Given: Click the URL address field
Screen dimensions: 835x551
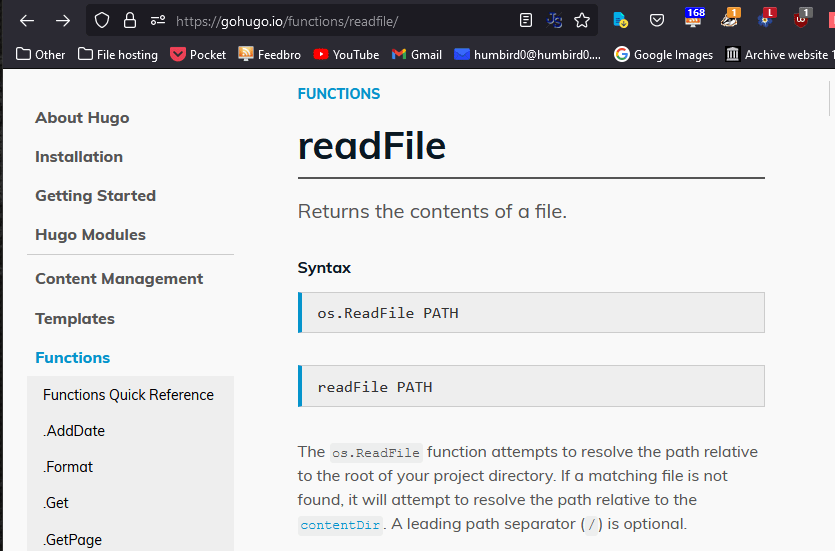Looking at the screenshot, I should click(340, 20).
